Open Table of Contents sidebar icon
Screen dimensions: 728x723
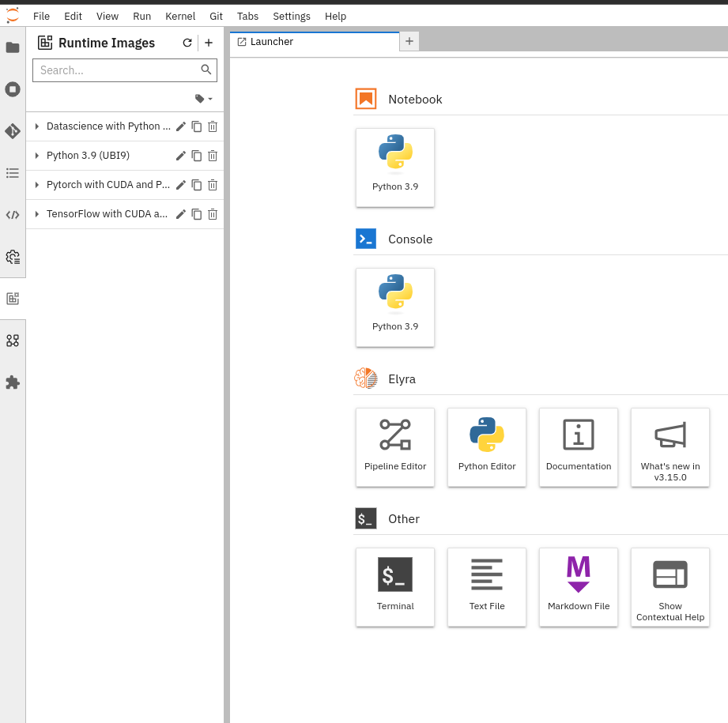[x=13, y=173]
